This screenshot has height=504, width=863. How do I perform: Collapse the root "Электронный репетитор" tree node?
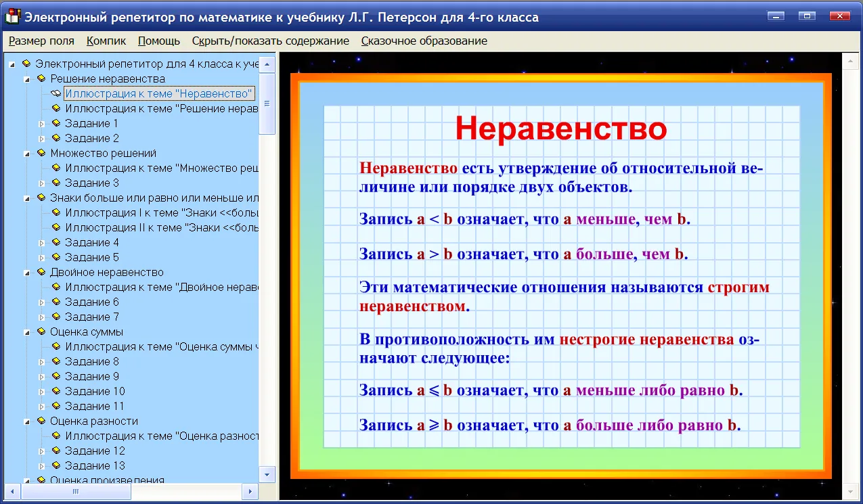[x=13, y=64]
